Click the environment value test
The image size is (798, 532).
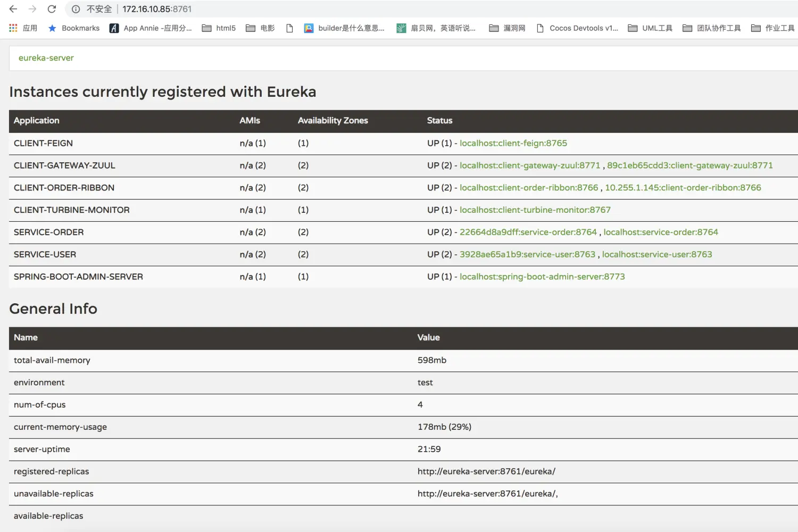pos(425,383)
